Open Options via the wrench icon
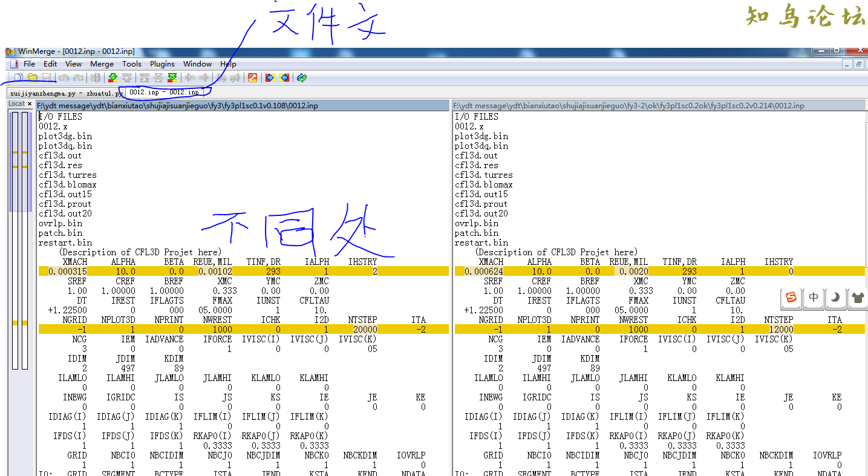 pos(253,77)
